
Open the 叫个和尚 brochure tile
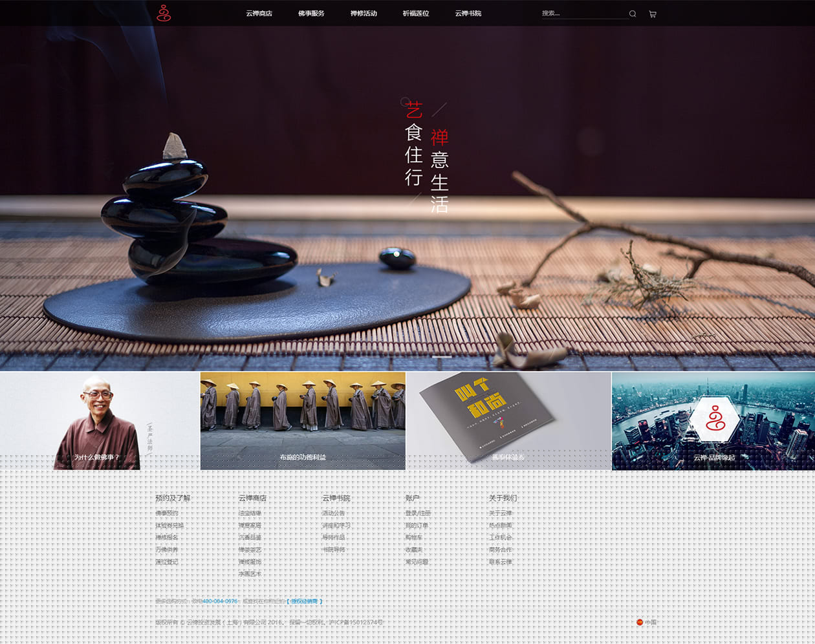[508, 421]
